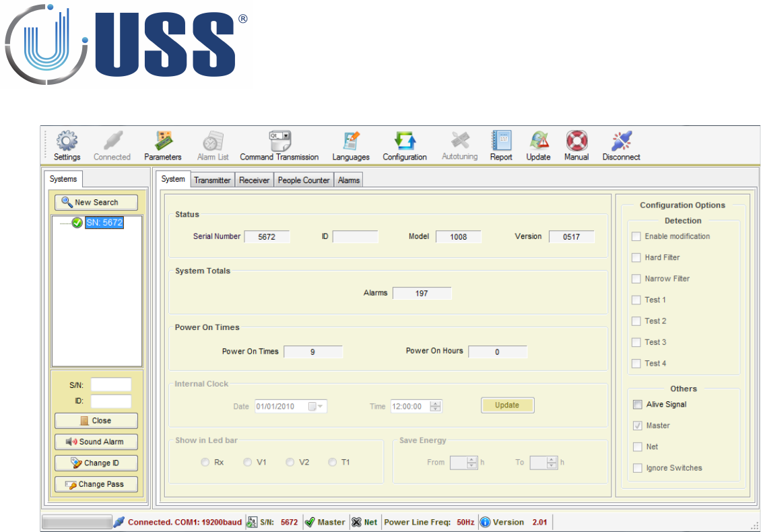Select the T1 radio button
This screenshot has height=532, width=761.
pos(333,462)
